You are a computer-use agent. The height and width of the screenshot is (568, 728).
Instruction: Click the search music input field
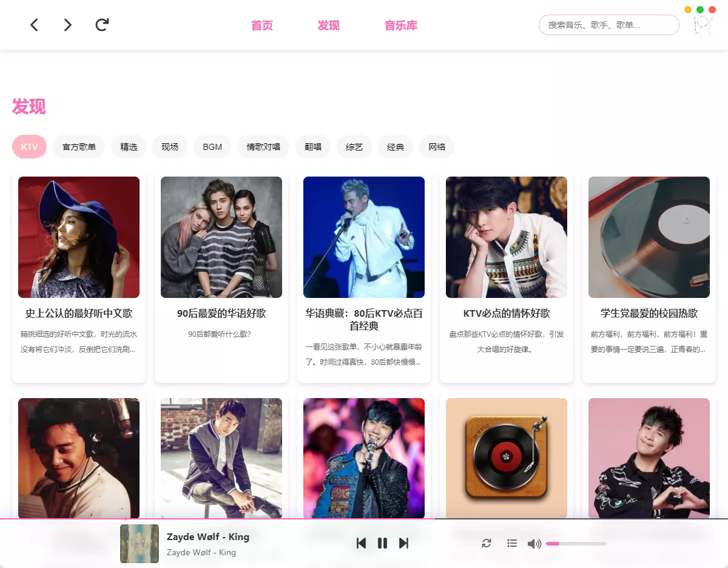[608, 25]
